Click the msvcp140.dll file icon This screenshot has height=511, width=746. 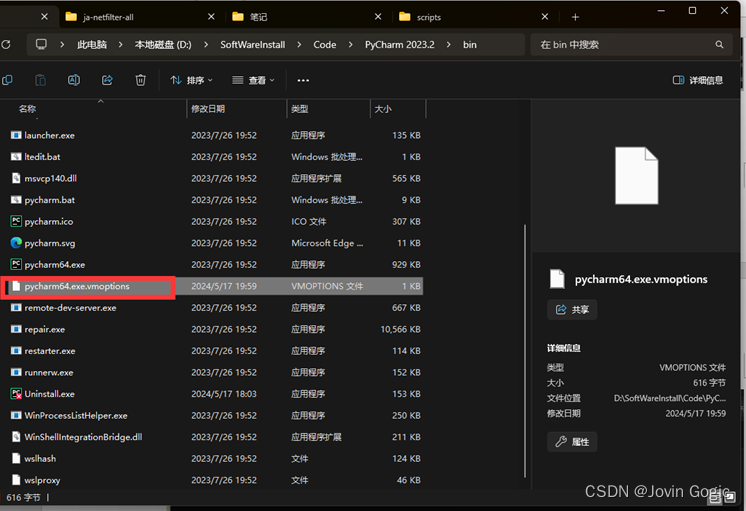[16, 178]
